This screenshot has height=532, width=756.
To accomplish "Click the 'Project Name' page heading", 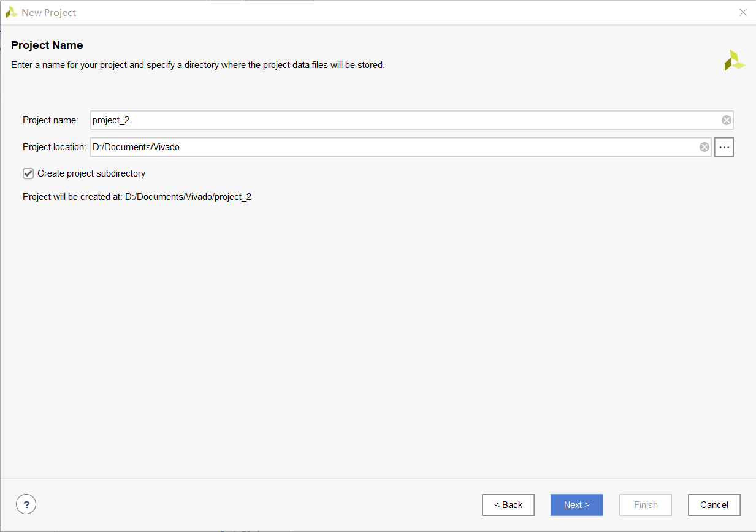I will coord(47,45).
